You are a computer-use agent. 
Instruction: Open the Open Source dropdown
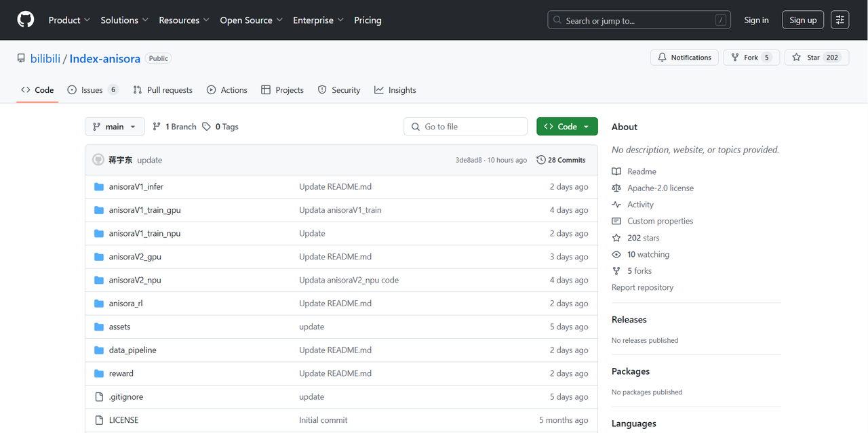pyautogui.click(x=251, y=20)
